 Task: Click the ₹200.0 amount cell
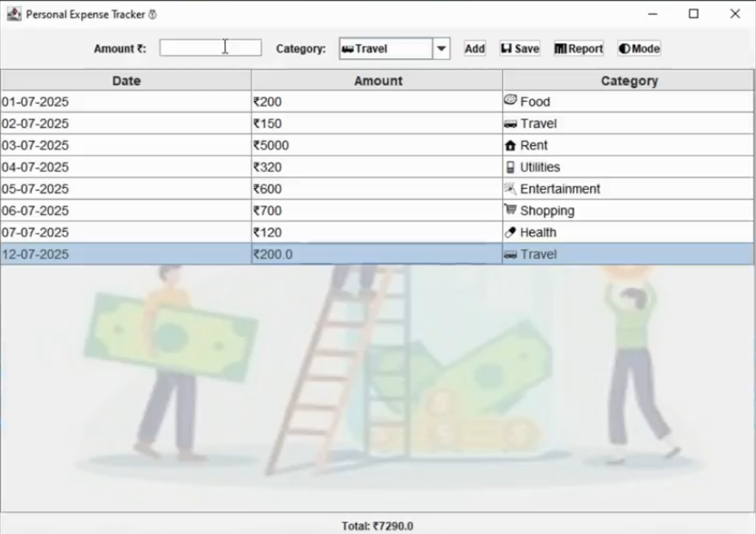[x=377, y=254]
